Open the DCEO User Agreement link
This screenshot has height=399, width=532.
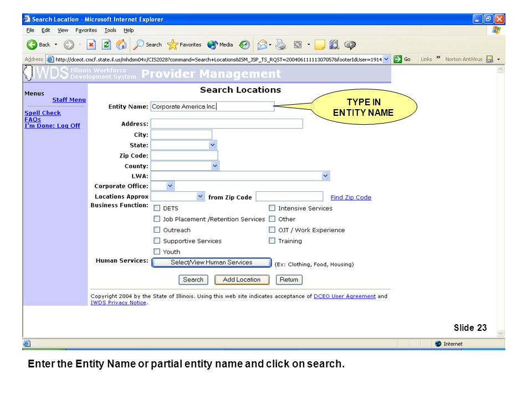point(345,296)
